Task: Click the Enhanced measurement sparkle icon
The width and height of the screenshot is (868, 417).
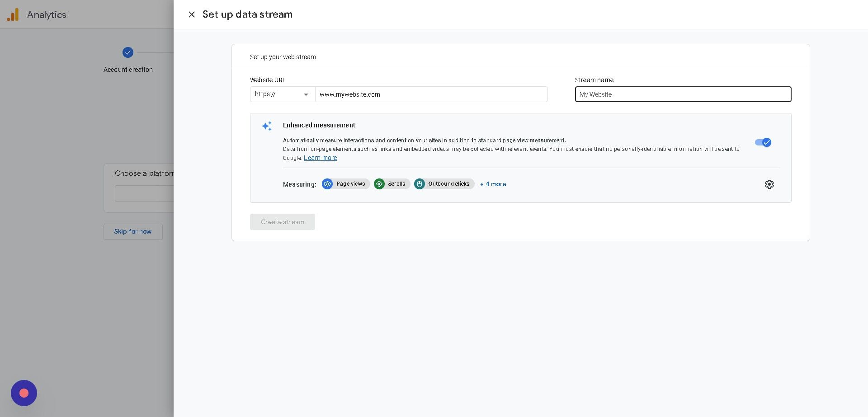Action: [267, 126]
